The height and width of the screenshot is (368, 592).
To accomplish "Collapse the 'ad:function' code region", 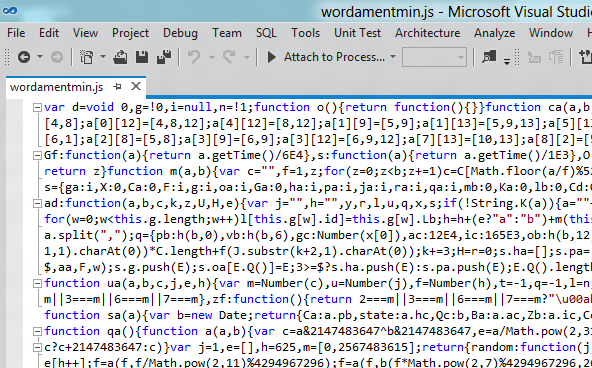I will point(37,203).
